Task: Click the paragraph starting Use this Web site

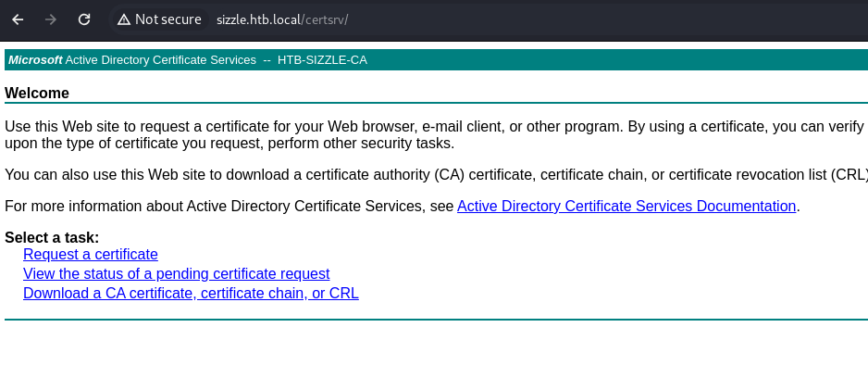Action: pos(436,134)
